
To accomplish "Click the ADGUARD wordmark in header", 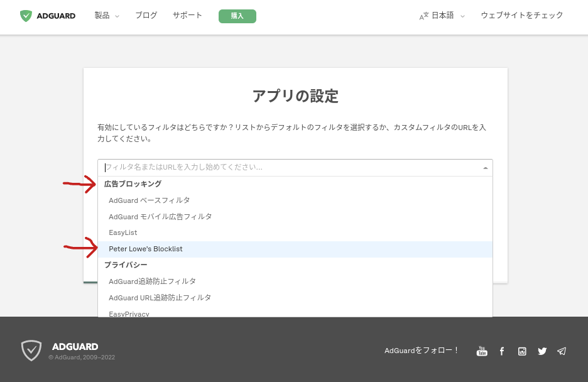I will [x=57, y=16].
